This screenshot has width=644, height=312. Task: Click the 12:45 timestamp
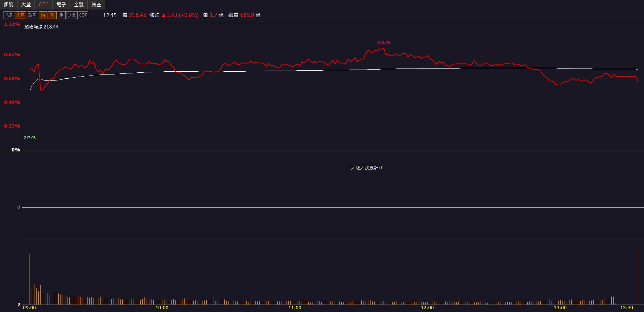point(110,15)
